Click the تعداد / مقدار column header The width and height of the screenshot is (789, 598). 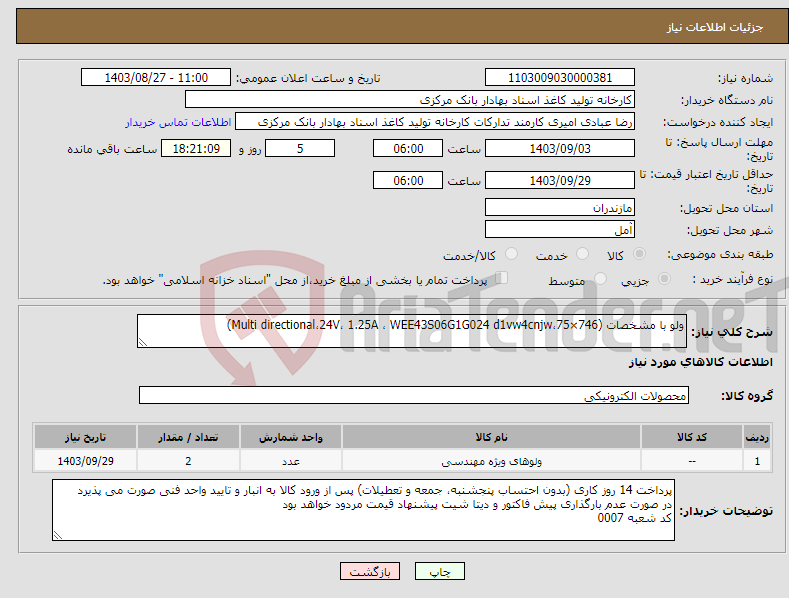188,437
